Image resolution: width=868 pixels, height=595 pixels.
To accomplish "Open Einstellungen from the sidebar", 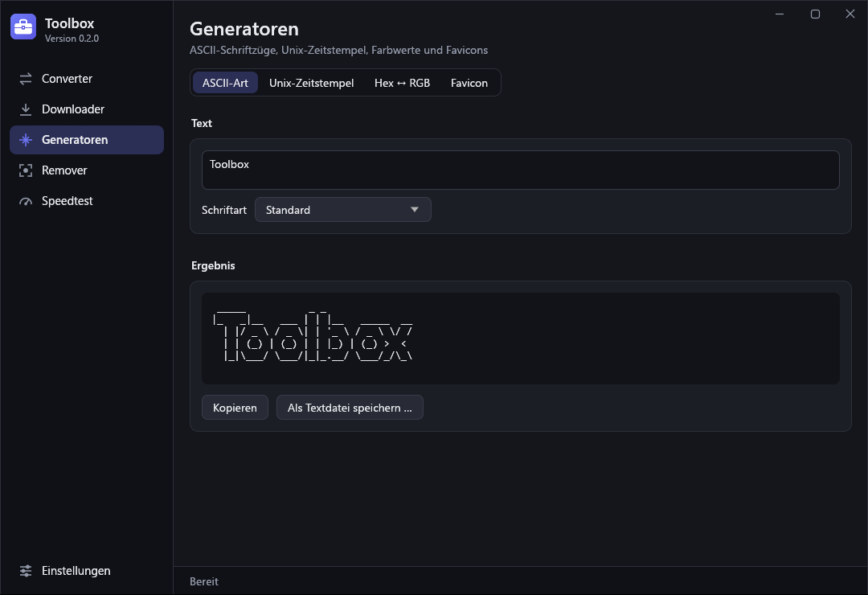I will [87, 571].
